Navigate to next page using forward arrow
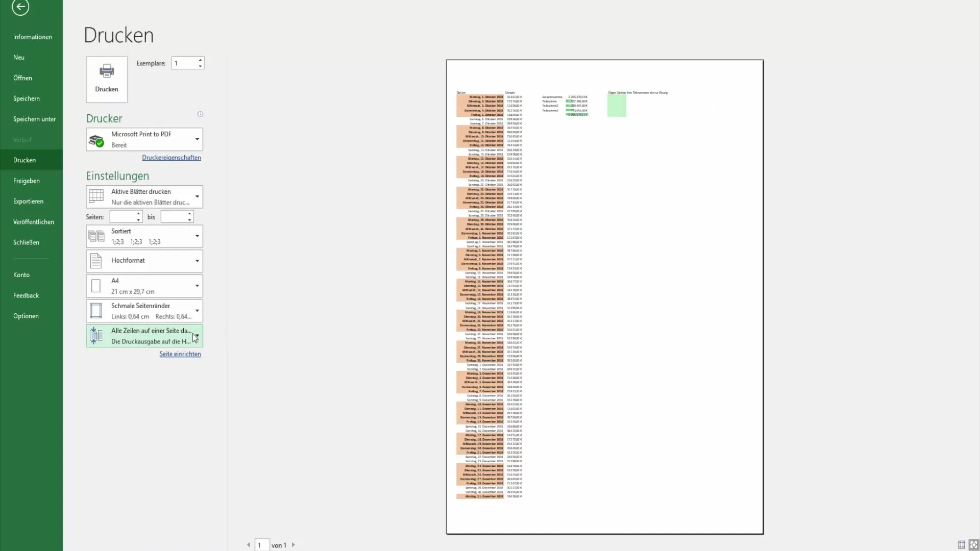Image resolution: width=980 pixels, height=551 pixels. pos(293,545)
